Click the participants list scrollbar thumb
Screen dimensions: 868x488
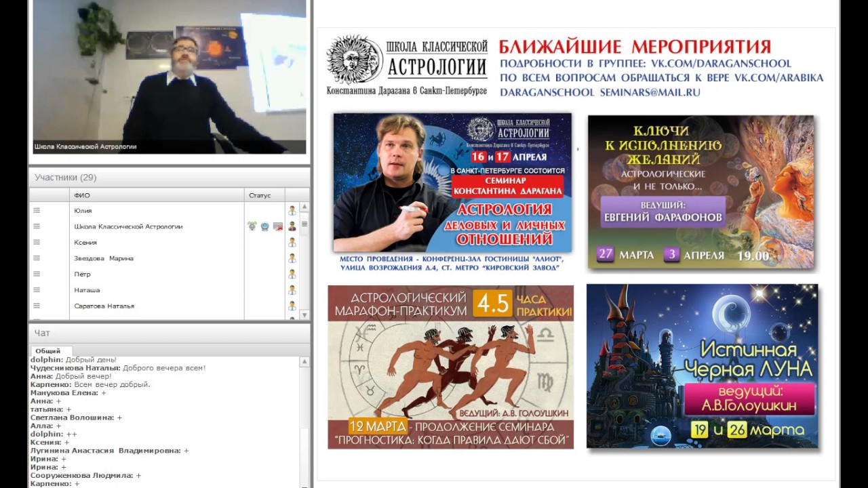click(304, 224)
